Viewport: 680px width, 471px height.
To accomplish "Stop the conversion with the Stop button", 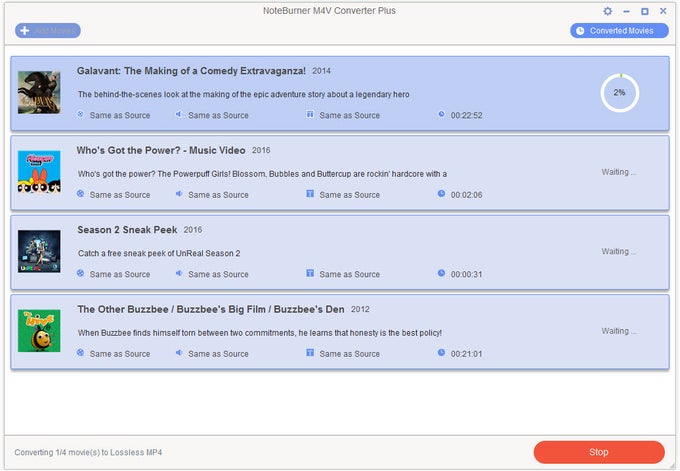I will click(x=599, y=452).
